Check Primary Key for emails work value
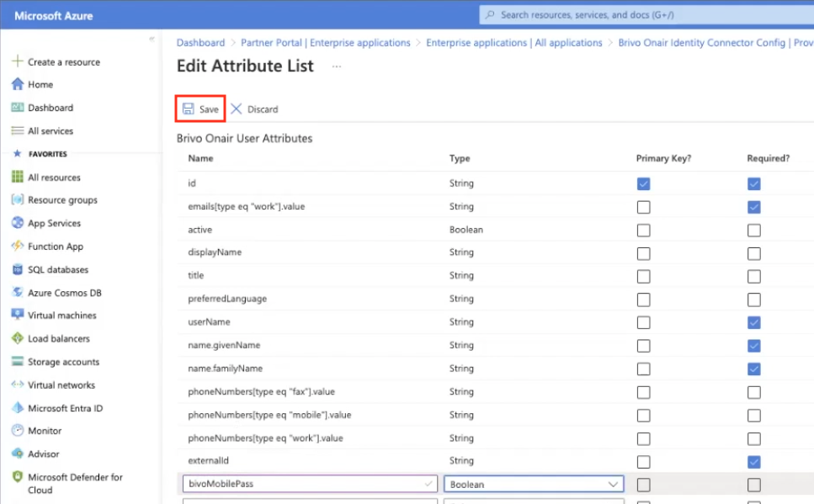 (643, 207)
